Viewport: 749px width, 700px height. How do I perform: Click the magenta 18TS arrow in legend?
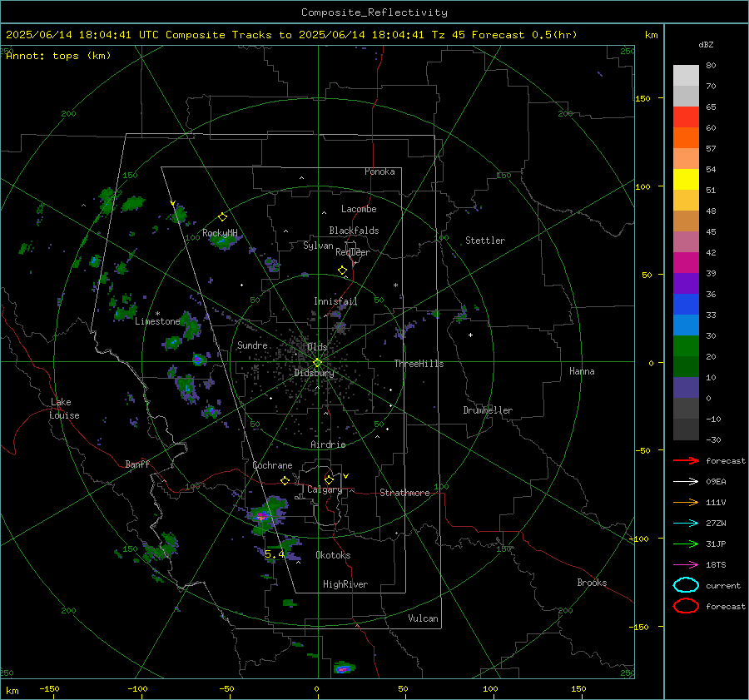click(686, 565)
